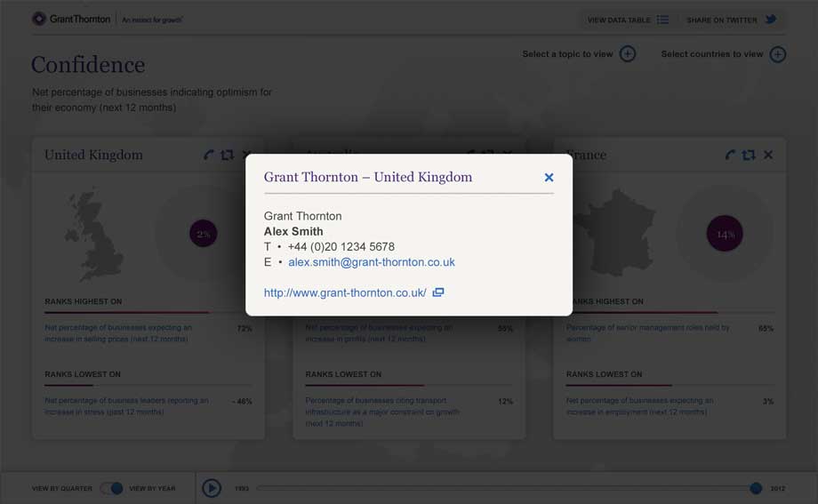The height and width of the screenshot is (504, 818).
Task: Click the alex.smith@grant-thornton.co.uk email link
Action: coord(371,262)
